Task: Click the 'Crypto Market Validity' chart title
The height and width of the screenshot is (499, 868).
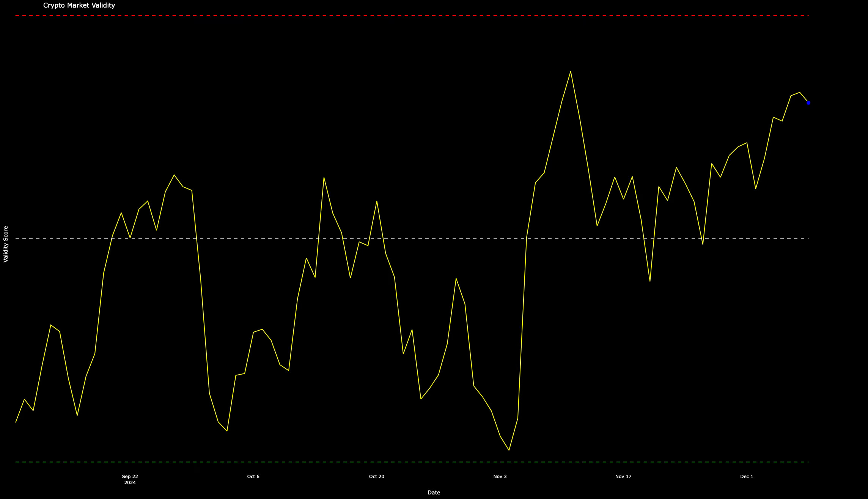Action: click(x=79, y=5)
